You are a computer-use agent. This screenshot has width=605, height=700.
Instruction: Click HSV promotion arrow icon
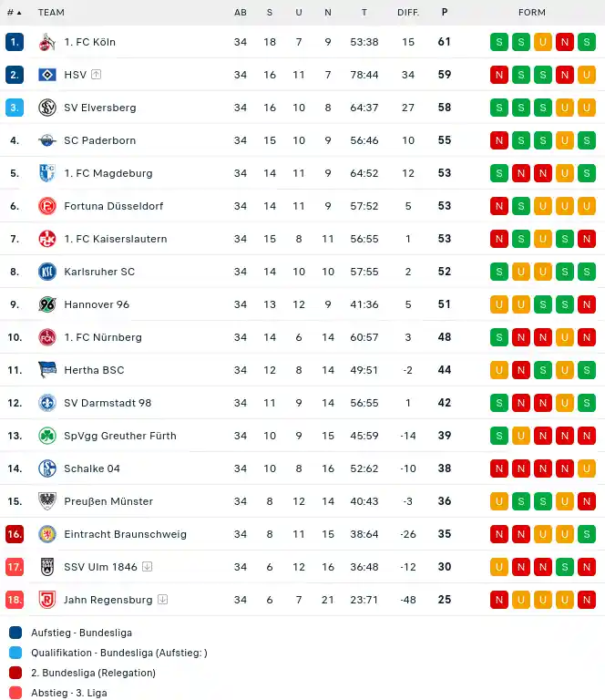point(96,75)
